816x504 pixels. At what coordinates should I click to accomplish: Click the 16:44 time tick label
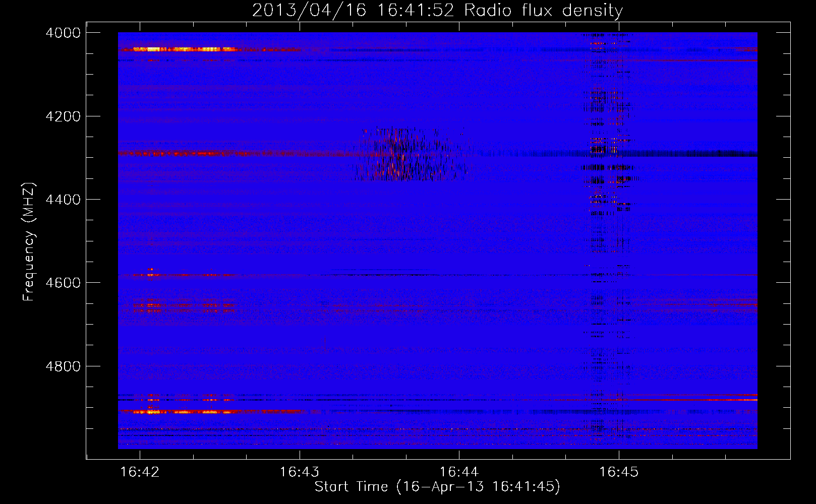coord(459,472)
